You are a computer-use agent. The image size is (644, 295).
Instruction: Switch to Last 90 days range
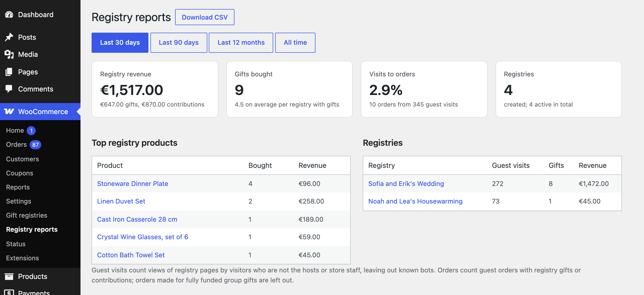(x=179, y=43)
